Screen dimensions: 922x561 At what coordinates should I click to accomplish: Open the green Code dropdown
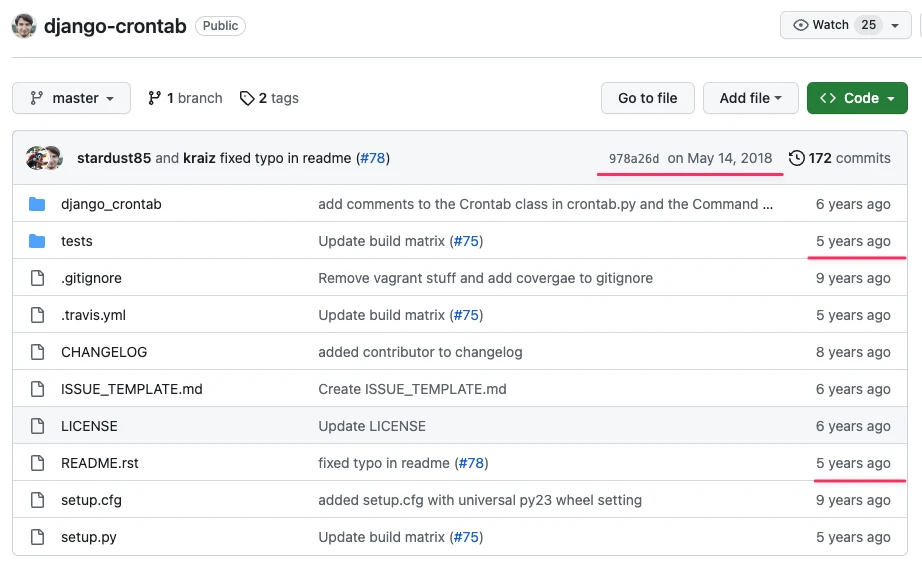[857, 98]
